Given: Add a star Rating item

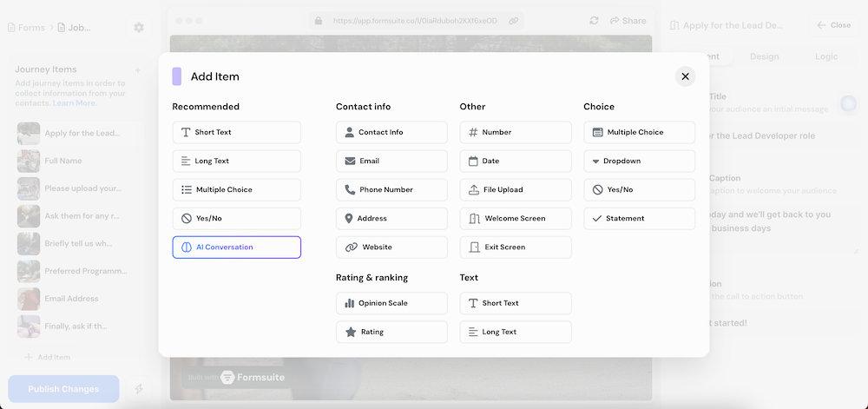Looking at the screenshot, I should pyautogui.click(x=391, y=332).
